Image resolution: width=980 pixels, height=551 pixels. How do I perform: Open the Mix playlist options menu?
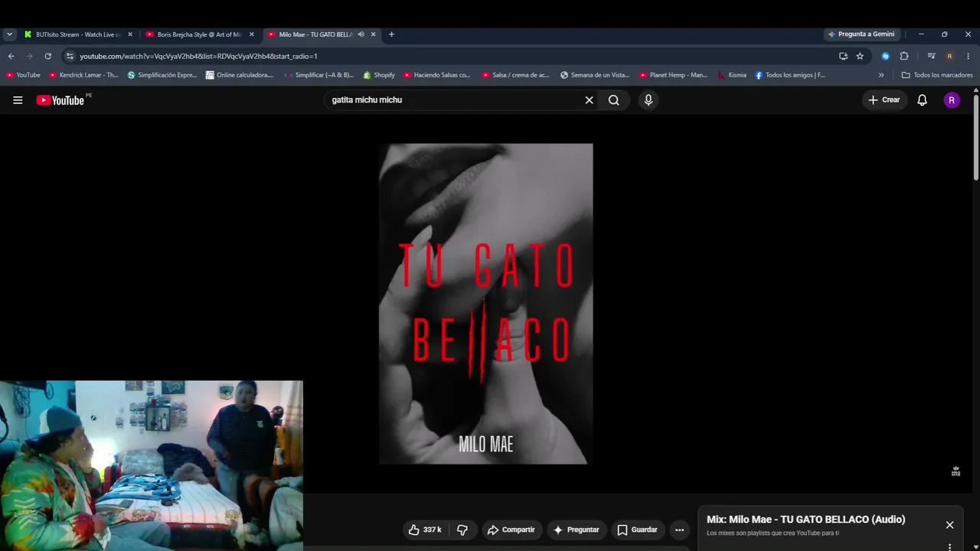coord(949,546)
